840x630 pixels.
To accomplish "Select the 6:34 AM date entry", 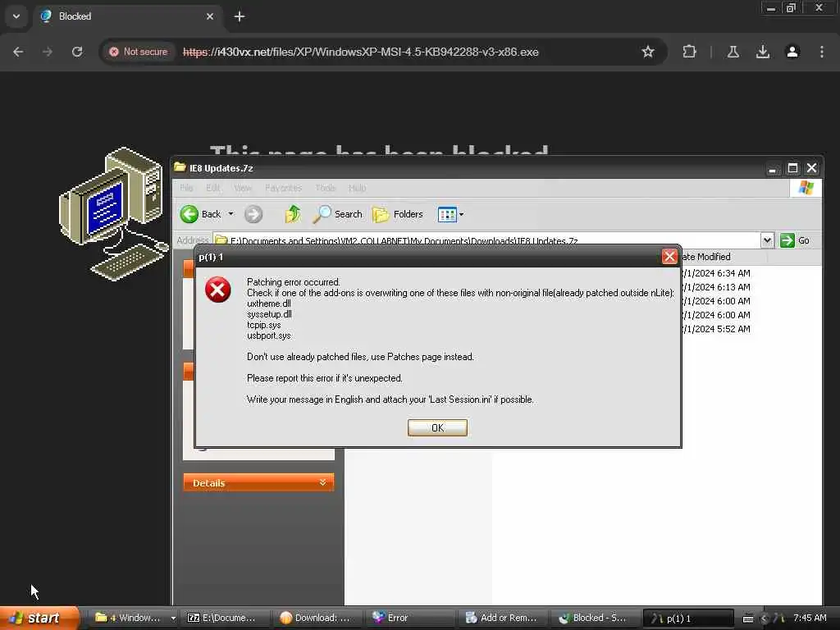I will [715, 273].
